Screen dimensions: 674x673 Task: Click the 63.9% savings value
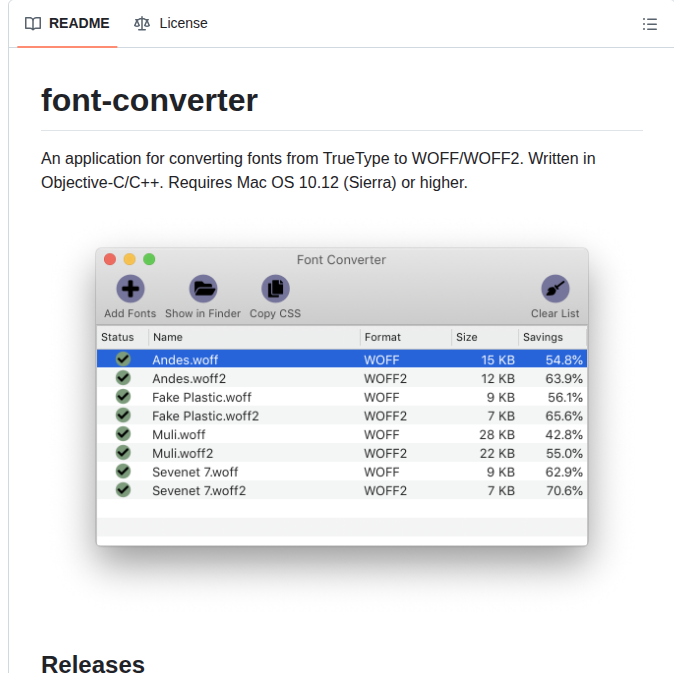(564, 379)
